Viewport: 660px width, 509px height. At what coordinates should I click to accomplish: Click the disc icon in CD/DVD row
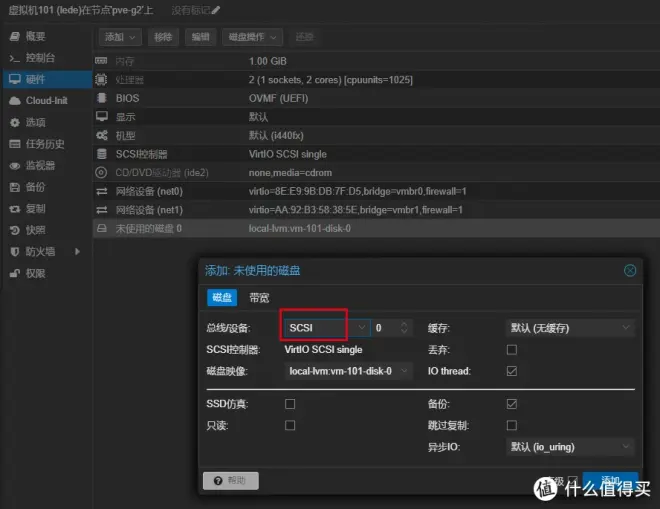tap(101, 172)
